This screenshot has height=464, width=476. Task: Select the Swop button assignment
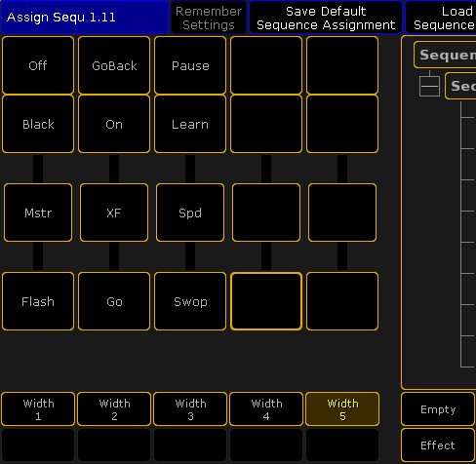pyautogui.click(x=190, y=301)
